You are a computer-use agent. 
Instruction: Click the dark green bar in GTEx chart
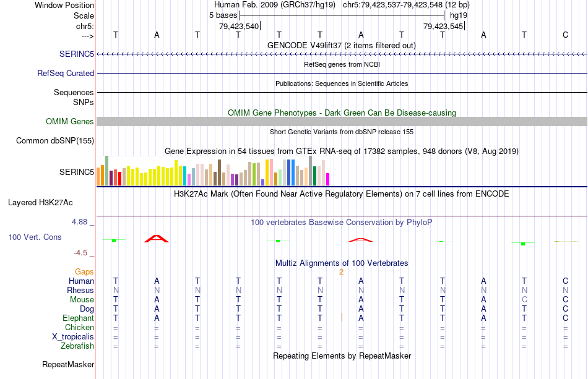pos(315,176)
